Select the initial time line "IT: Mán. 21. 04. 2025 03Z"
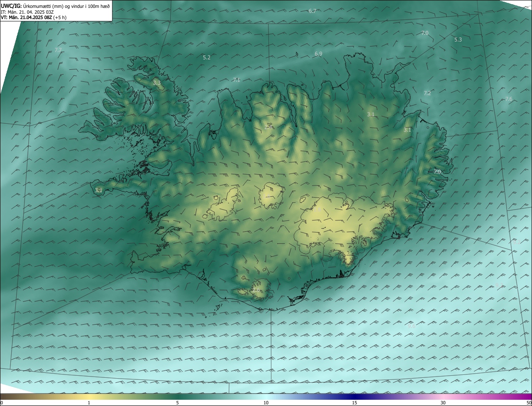 tap(28, 12)
